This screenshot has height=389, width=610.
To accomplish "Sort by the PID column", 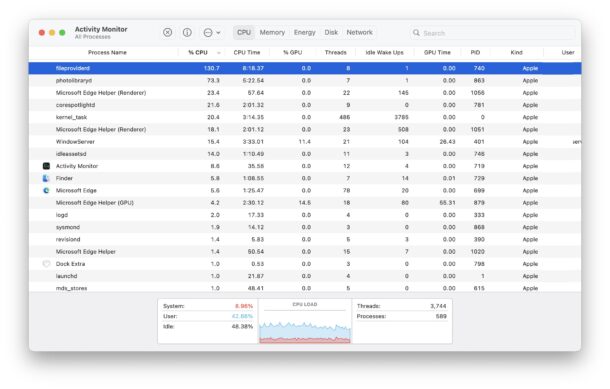I will point(475,53).
